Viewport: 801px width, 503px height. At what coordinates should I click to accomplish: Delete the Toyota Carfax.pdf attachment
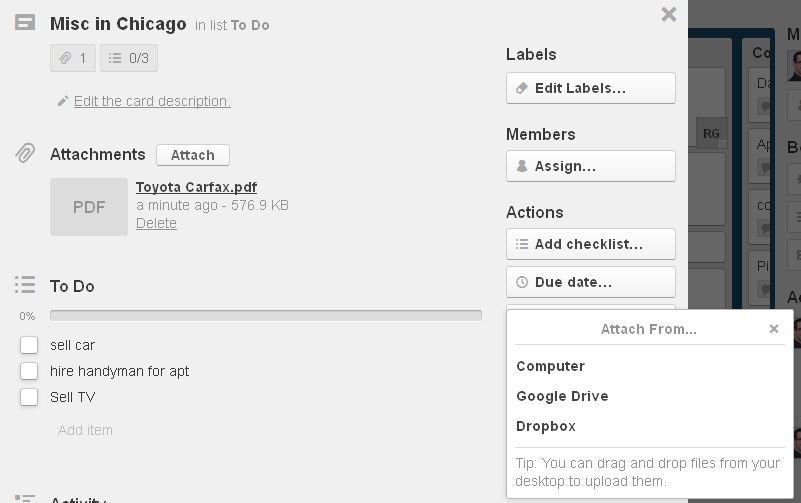(156, 223)
